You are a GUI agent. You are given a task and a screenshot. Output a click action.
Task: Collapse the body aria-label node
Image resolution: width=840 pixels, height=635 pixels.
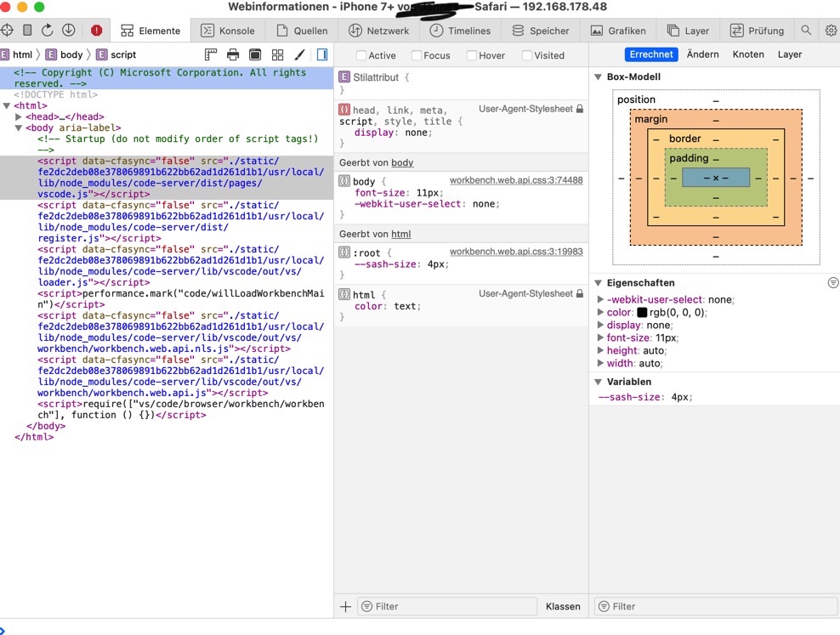pos(19,128)
